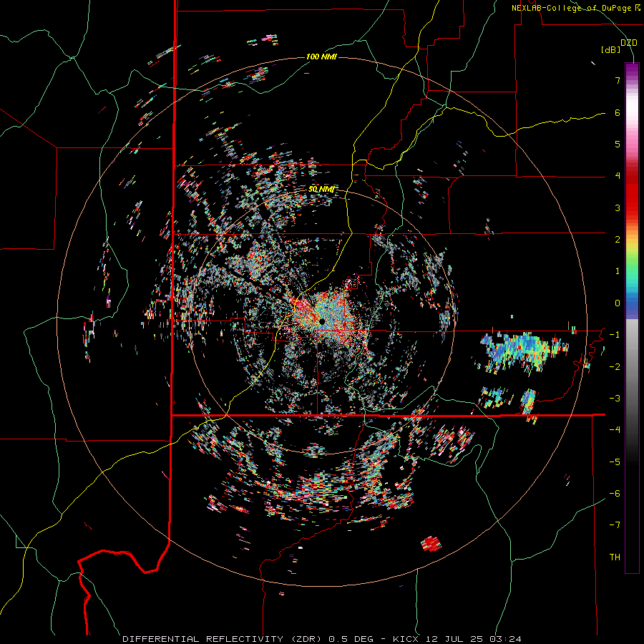Click the DZD product label above the scale

pyautogui.click(x=628, y=43)
